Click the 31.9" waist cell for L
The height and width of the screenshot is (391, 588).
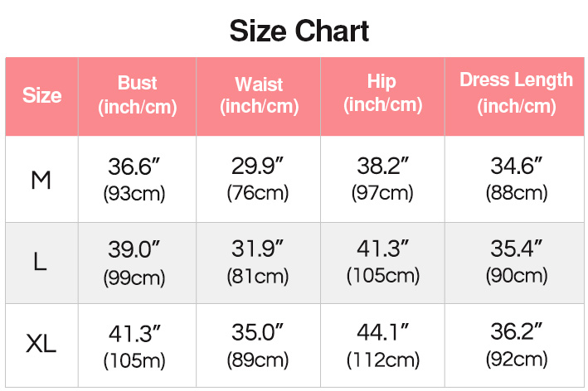click(258, 262)
